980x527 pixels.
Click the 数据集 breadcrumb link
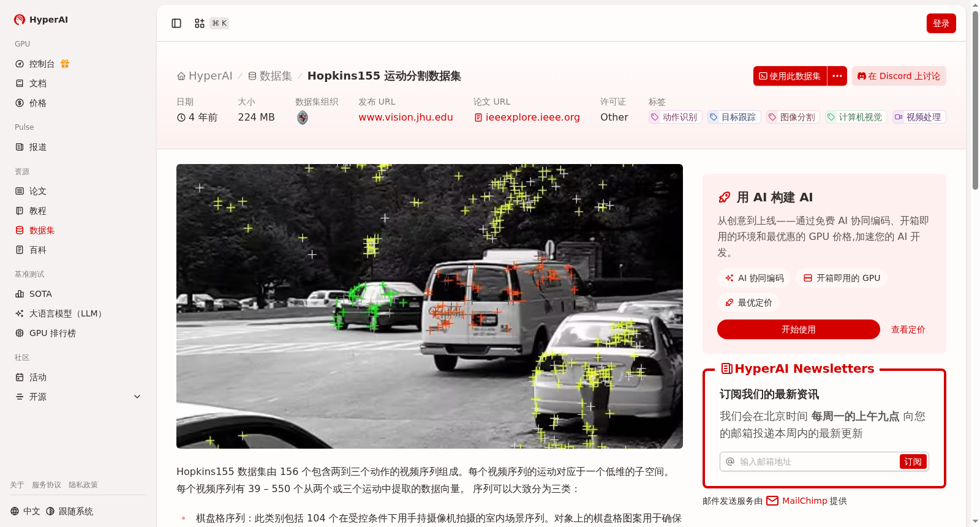[x=269, y=76]
